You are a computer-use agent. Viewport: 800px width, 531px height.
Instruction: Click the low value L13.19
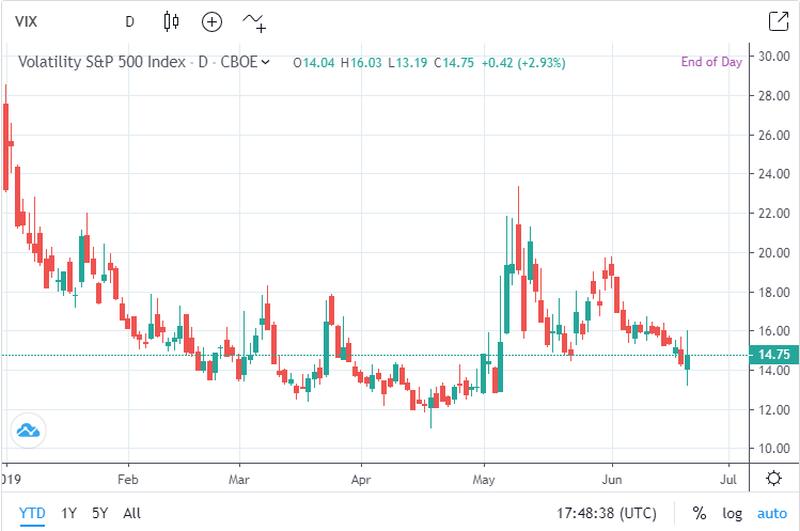pyautogui.click(x=408, y=63)
